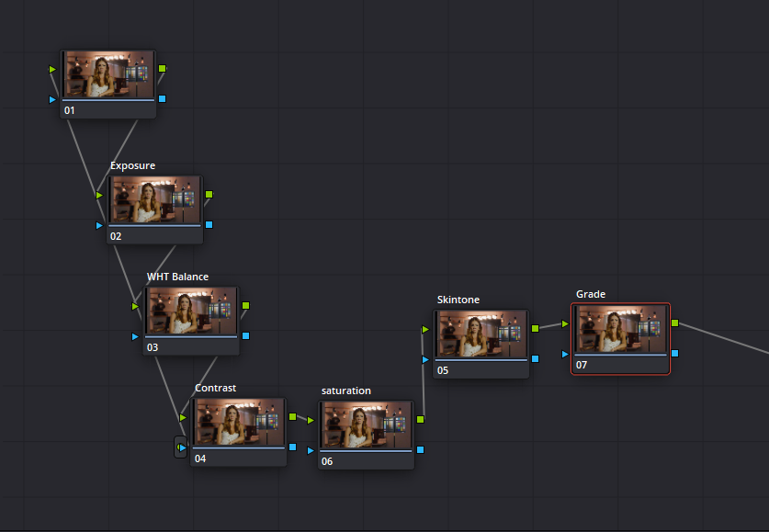Click the "Exposure" label text
This screenshot has width=769, height=532.
click(133, 165)
